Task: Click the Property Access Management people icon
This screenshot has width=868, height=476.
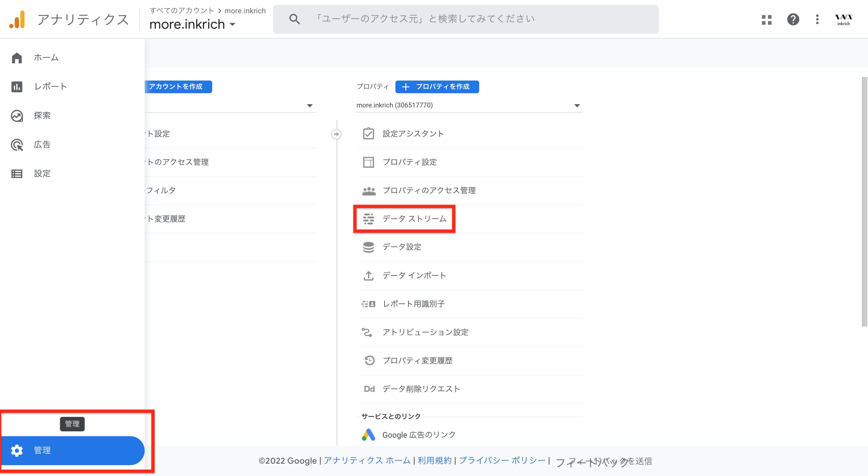Action: tap(369, 191)
